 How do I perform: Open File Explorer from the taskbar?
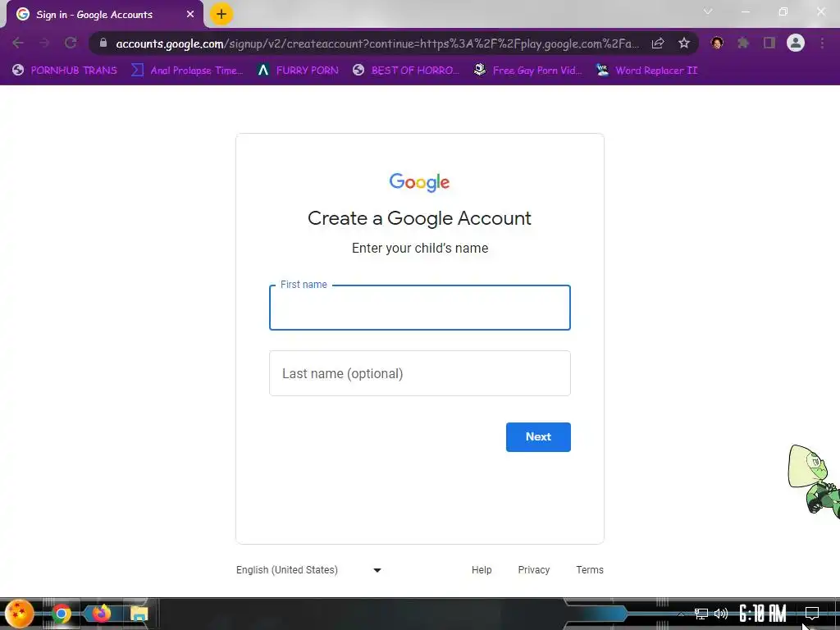[139, 614]
